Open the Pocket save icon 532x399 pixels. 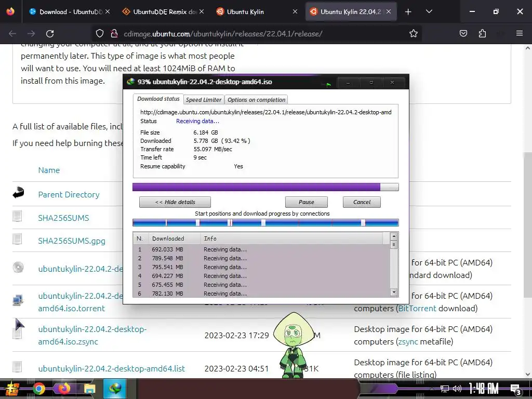pyautogui.click(x=463, y=33)
